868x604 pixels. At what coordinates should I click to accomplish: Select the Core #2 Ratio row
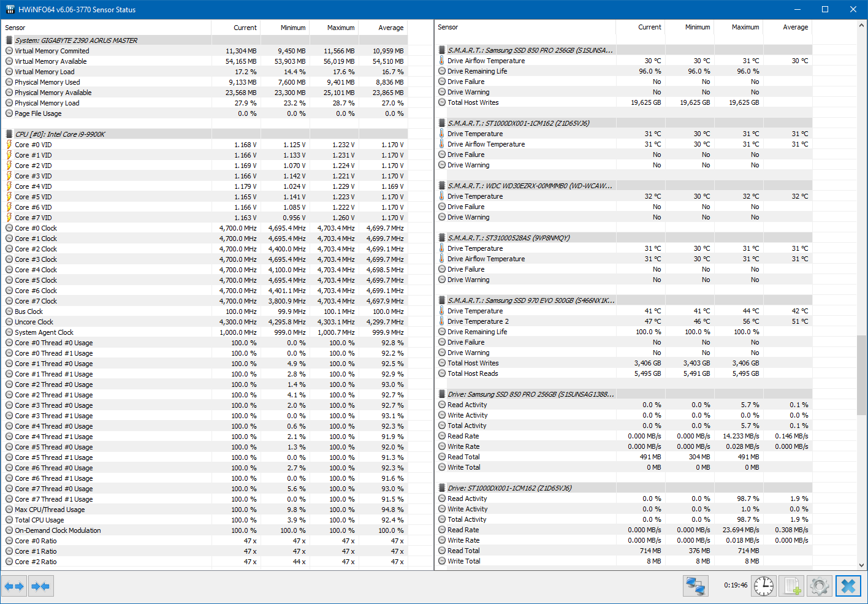(205, 562)
